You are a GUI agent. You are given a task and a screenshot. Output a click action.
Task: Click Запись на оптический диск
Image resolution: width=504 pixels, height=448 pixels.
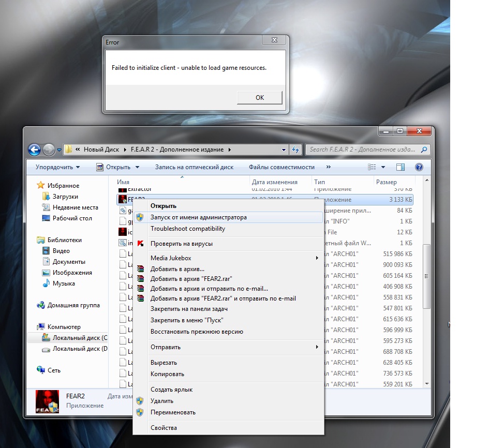[194, 167]
